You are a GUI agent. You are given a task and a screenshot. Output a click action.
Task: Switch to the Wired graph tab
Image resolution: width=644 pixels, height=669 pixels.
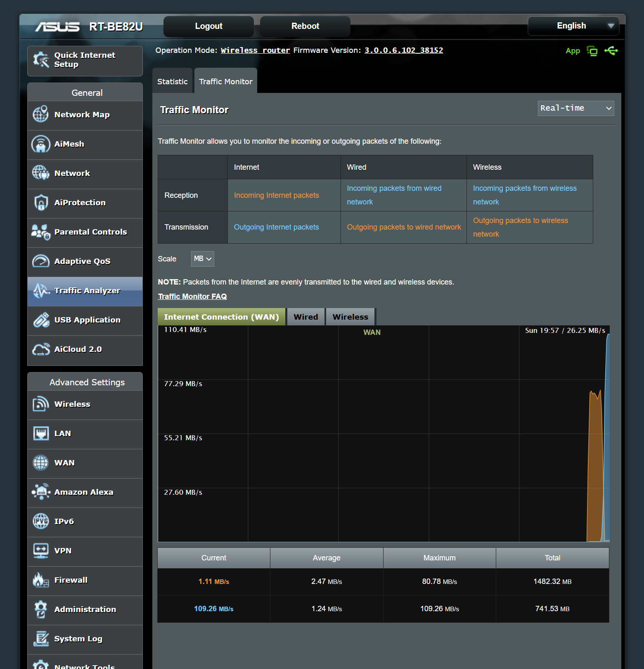(x=306, y=317)
